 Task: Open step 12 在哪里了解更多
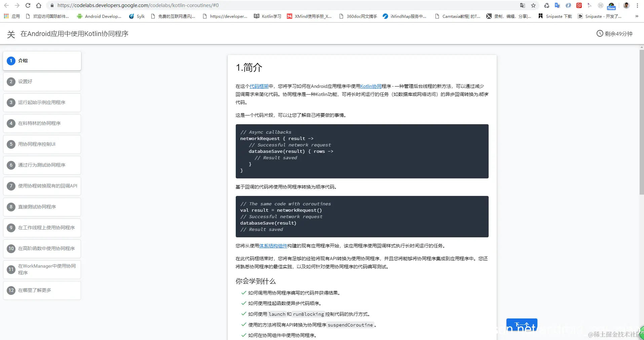pyautogui.click(x=42, y=290)
